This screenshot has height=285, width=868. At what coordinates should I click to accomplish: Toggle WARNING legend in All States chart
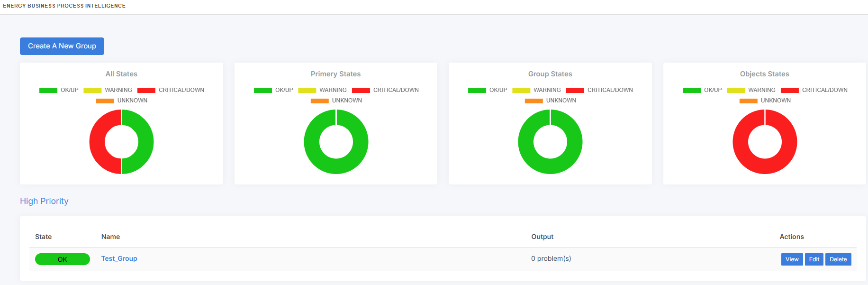(x=108, y=90)
